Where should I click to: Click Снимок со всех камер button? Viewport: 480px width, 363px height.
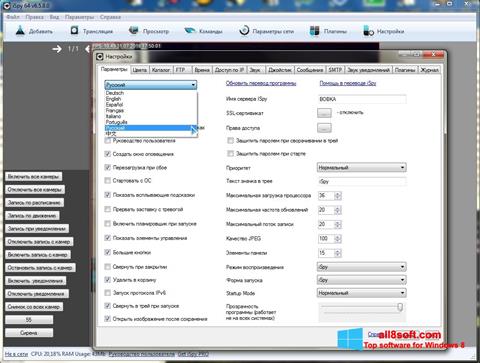click(34, 307)
